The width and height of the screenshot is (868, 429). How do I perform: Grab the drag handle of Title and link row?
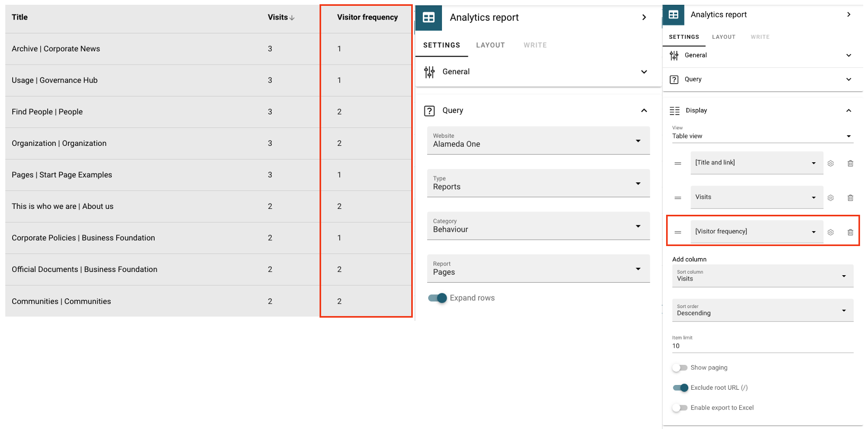[x=678, y=163]
